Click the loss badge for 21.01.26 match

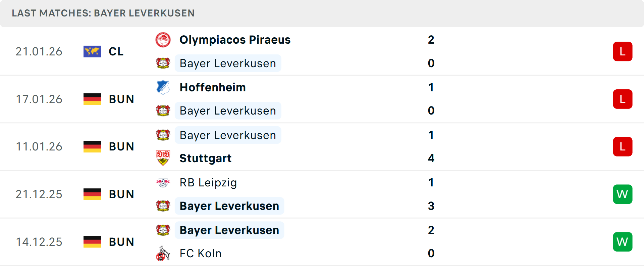[x=623, y=51]
